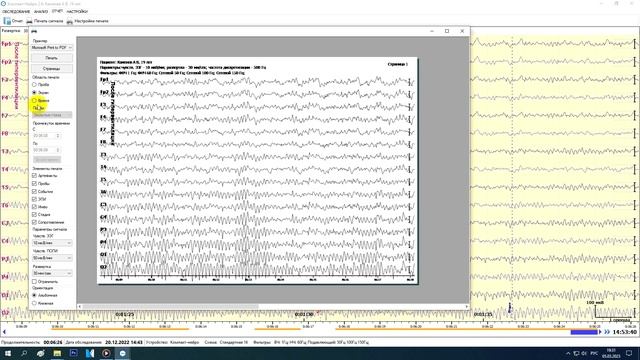
Task: Open the НАСТРОЙКИ menu
Action: (77, 11)
